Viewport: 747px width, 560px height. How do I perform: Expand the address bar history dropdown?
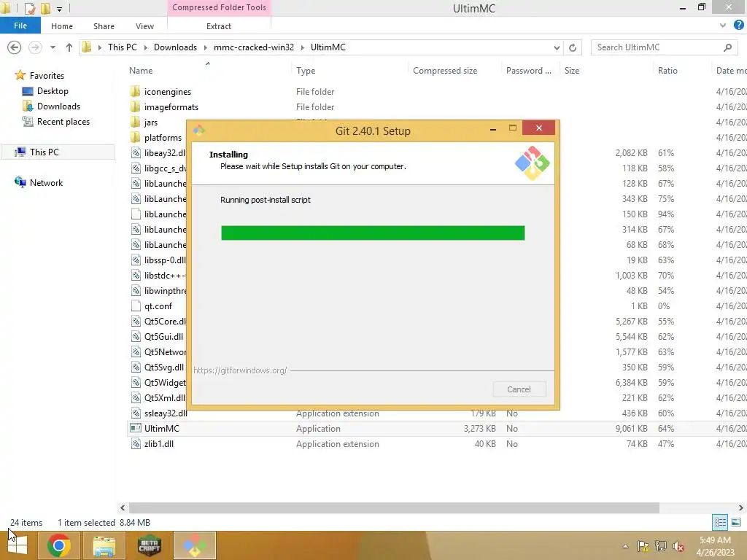click(557, 47)
